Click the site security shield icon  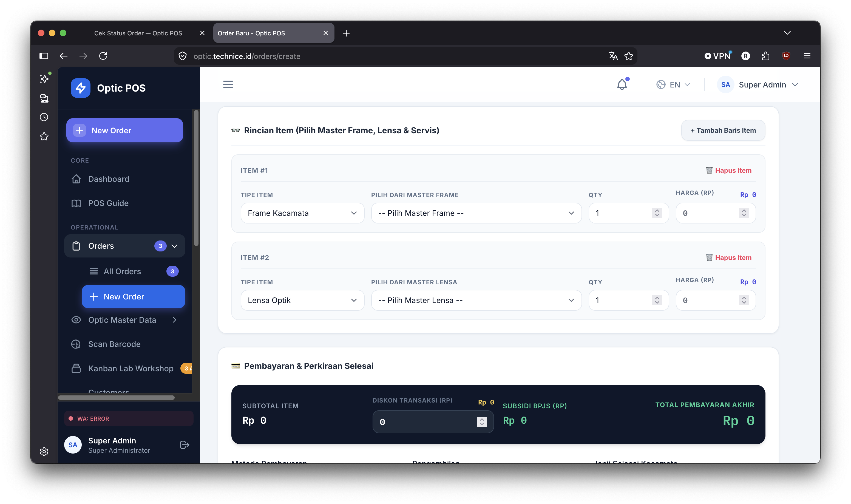click(183, 56)
